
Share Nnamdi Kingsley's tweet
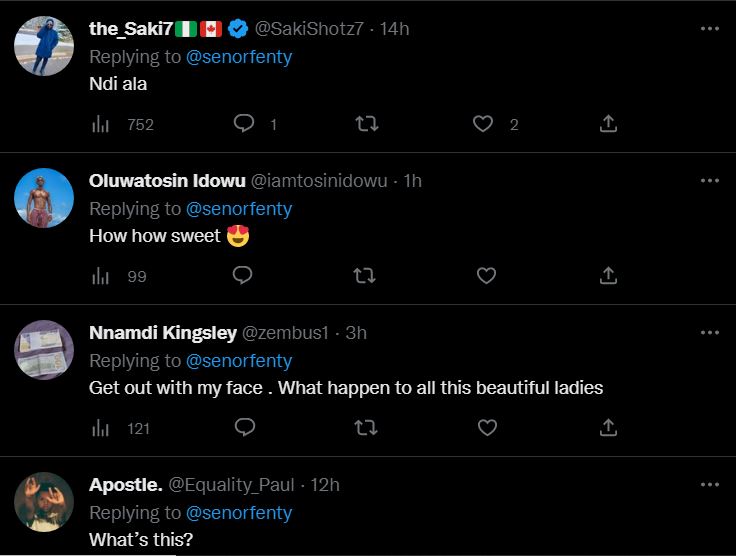608,427
